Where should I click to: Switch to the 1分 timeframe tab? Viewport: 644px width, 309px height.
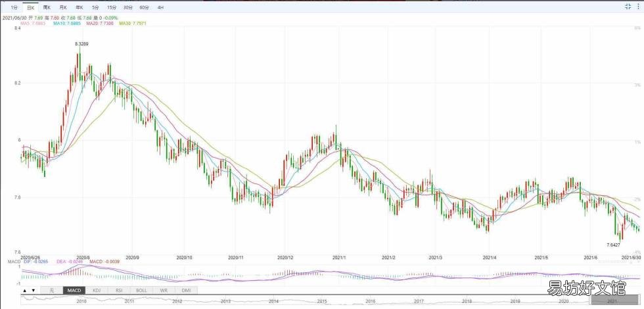tap(14, 7)
